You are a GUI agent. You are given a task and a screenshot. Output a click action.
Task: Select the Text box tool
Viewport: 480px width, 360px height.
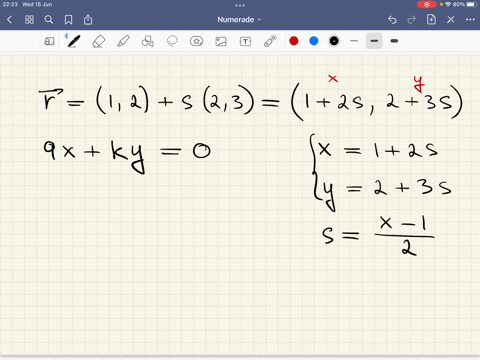coord(245,41)
